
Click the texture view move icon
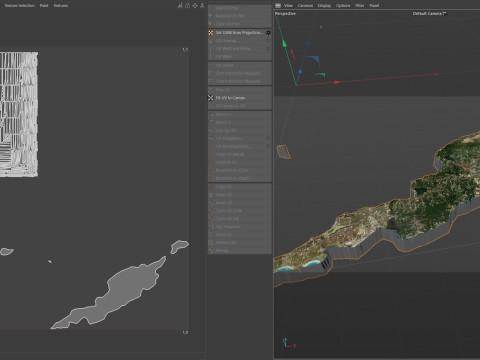pyautogui.click(x=195, y=6)
